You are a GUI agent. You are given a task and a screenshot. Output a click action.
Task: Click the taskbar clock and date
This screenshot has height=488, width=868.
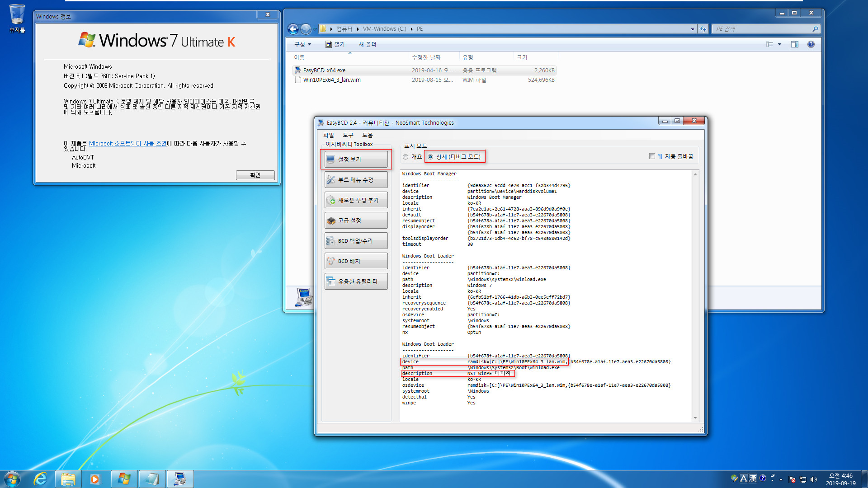pos(840,479)
